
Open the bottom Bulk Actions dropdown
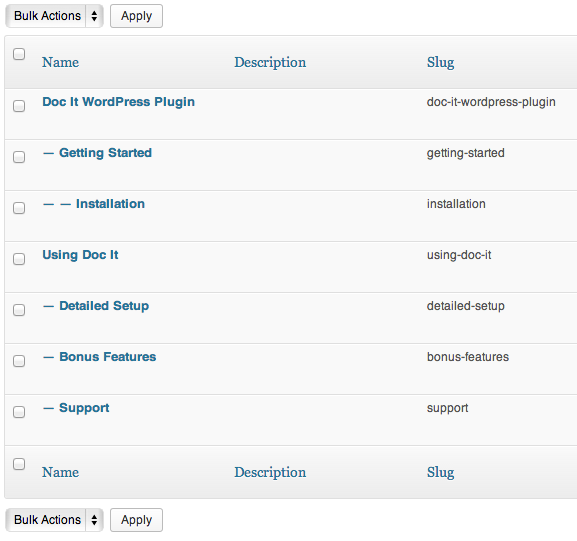54,520
